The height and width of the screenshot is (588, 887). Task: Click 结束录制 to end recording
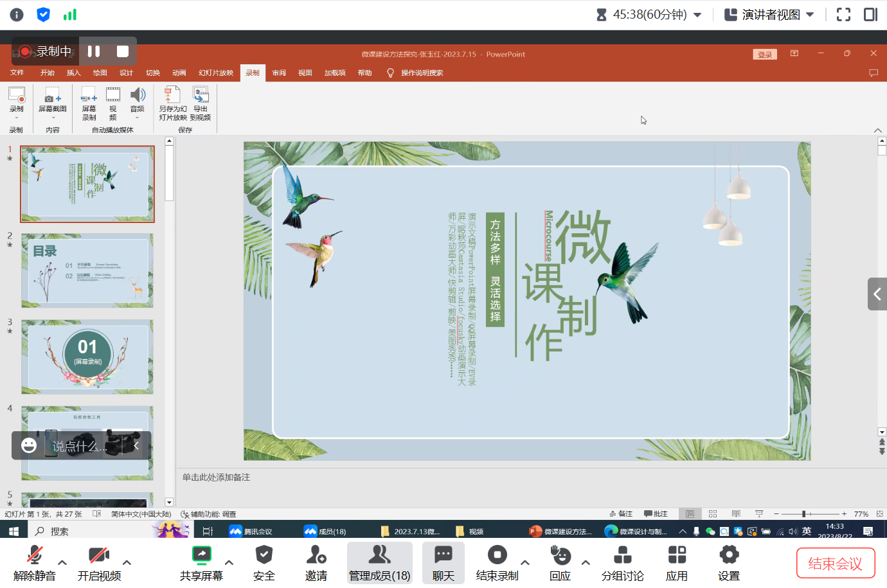tap(497, 563)
